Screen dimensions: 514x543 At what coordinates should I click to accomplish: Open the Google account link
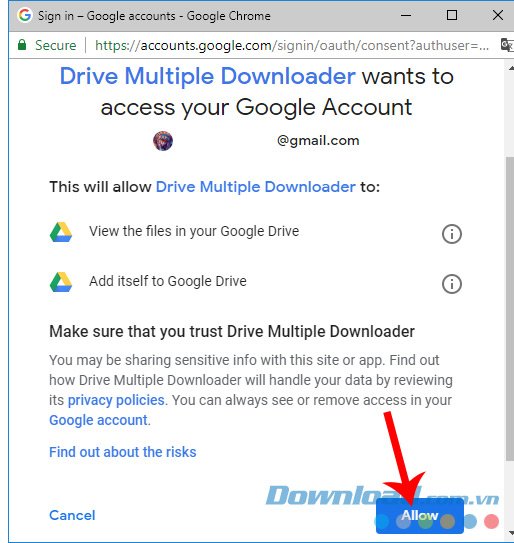[x=99, y=420]
